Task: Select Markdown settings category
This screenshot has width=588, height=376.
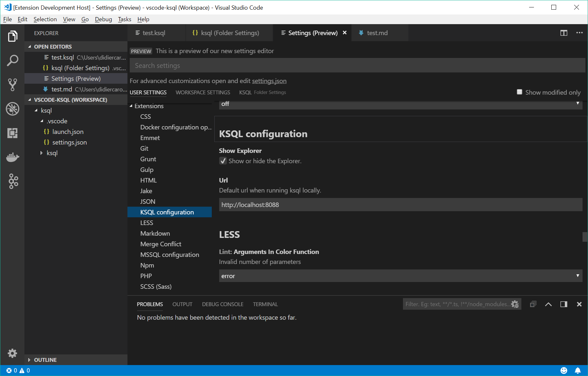Action: click(x=155, y=233)
